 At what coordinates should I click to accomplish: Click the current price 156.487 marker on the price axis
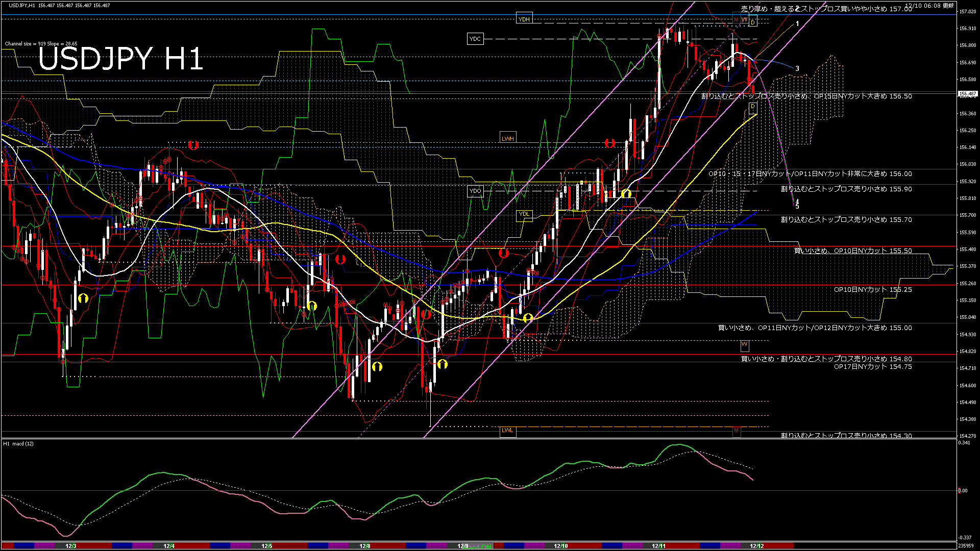pyautogui.click(x=967, y=94)
